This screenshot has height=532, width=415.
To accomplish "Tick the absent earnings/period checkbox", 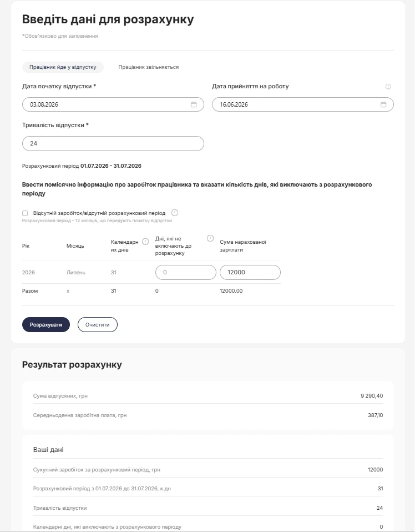I will tap(25, 213).
